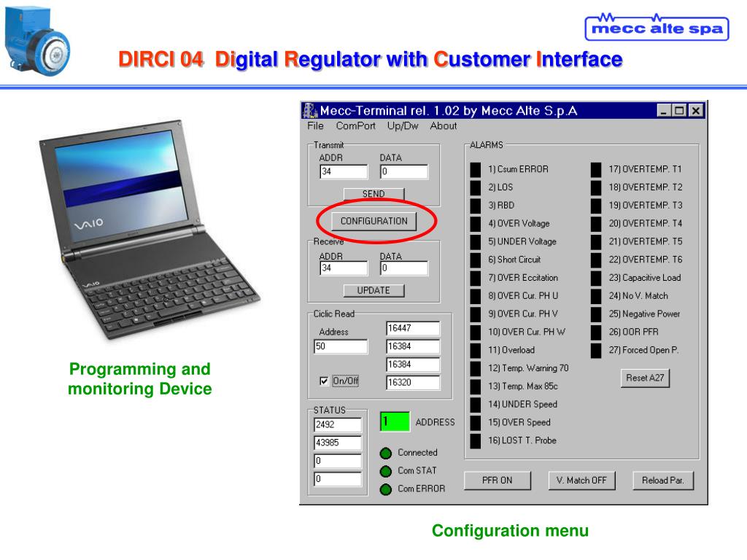The image size is (747, 560).
Task: Click the Reload Par. button
Action: (x=663, y=480)
